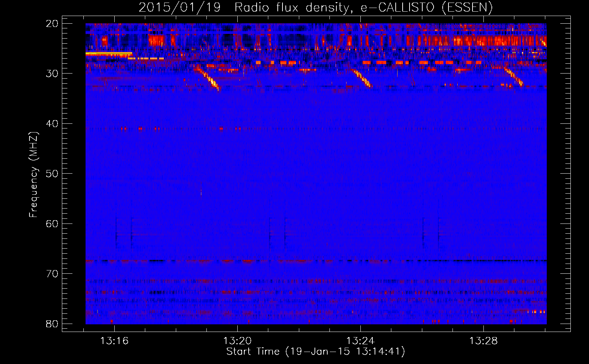Image resolution: width=589 pixels, height=364 pixels.
Task: Click the plot title "Radio flux density, e-CALLISTO (ESSEN)"
Action: (363, 8)
